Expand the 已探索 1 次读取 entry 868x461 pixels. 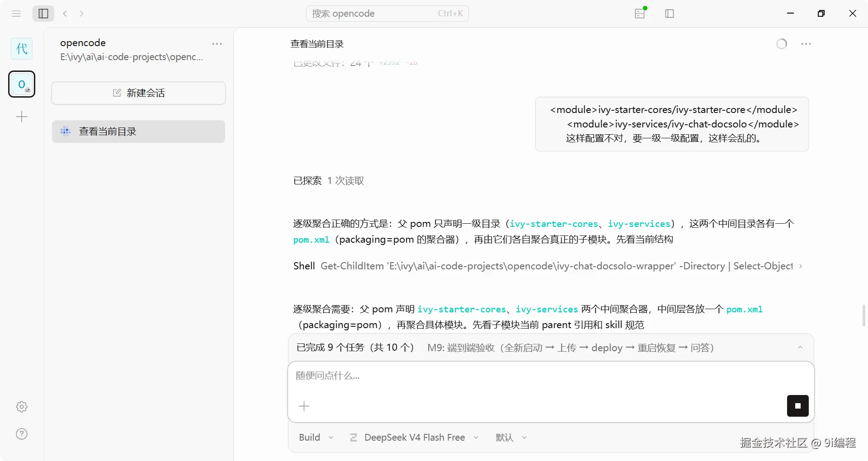(329, 181)
